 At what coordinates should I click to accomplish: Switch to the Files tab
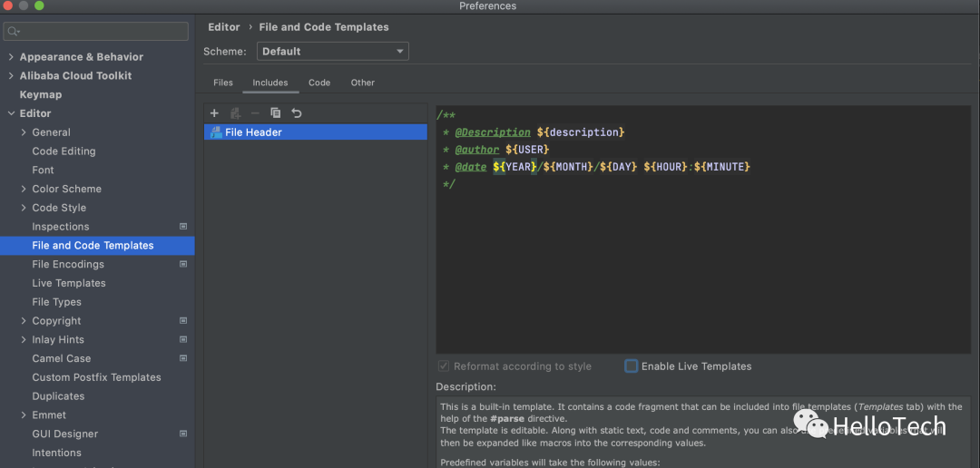point(223,83)
